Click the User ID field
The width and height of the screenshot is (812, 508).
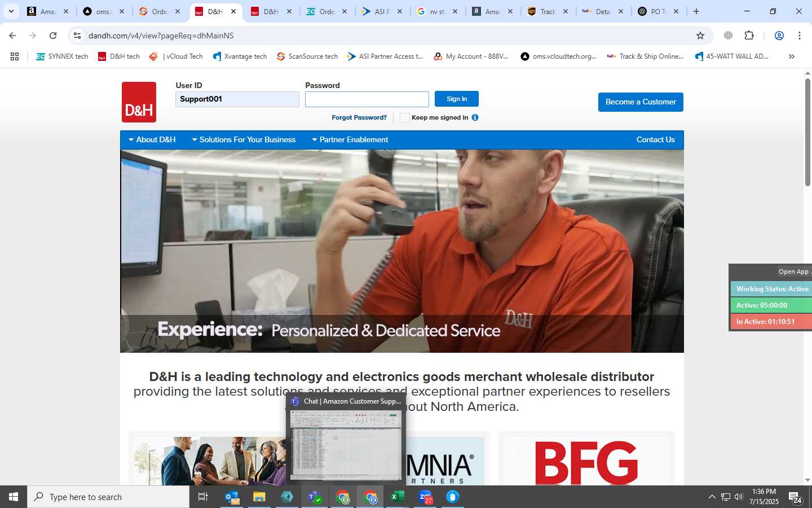coord(237,99)
